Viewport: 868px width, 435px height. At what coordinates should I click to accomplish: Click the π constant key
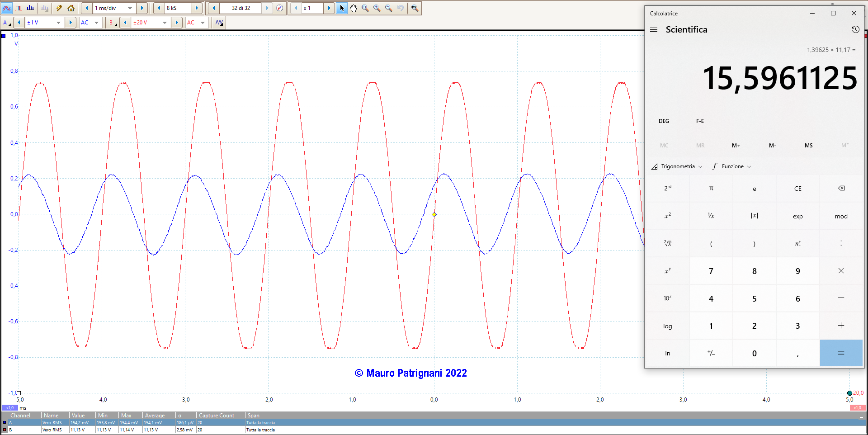pos(711,189)
